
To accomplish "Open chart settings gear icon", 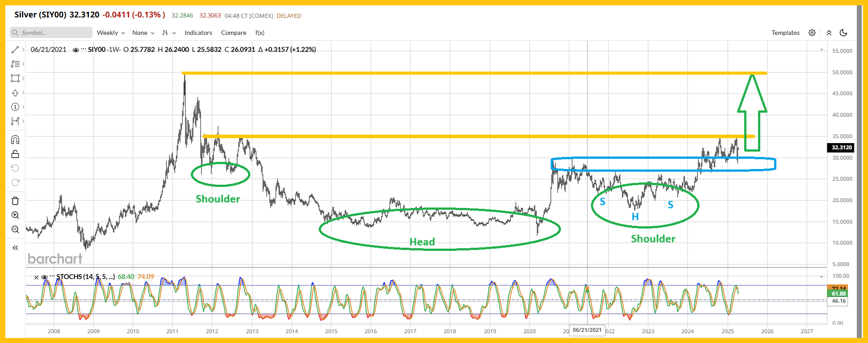I will pyautogui.click(x=812, y=33).
